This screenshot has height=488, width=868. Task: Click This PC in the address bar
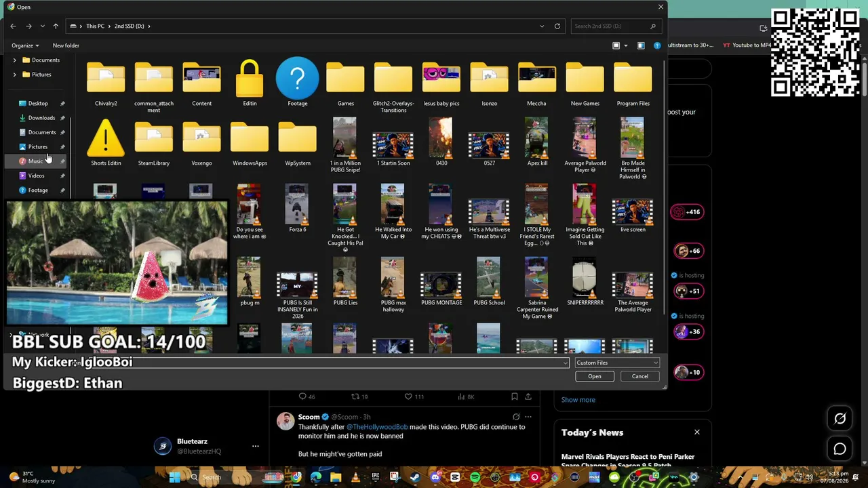[x=95, y=26]
